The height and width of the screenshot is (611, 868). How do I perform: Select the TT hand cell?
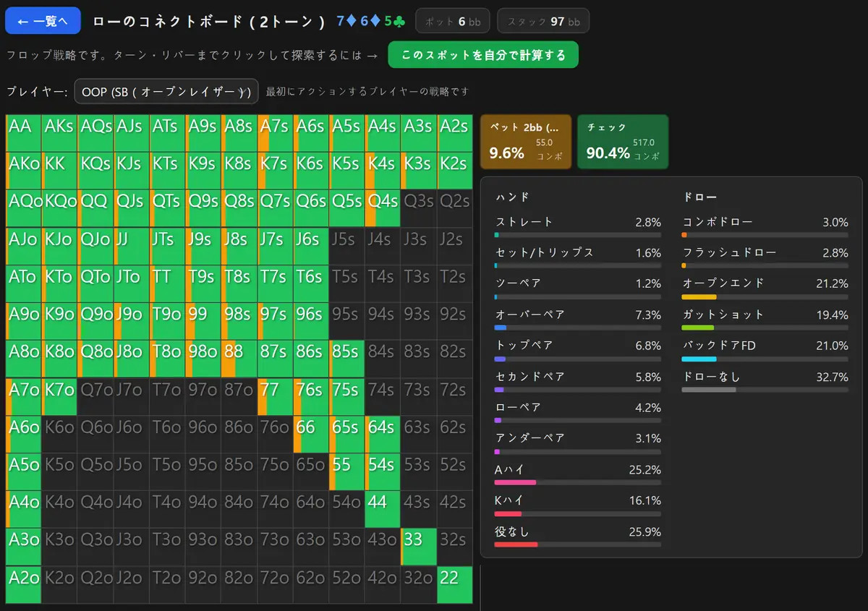pos(167,284)
